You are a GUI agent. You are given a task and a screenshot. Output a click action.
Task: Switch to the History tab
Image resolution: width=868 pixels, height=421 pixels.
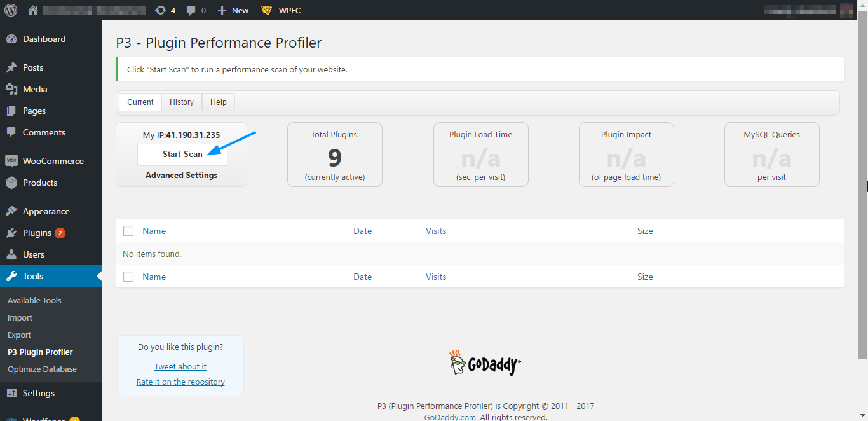182,102
